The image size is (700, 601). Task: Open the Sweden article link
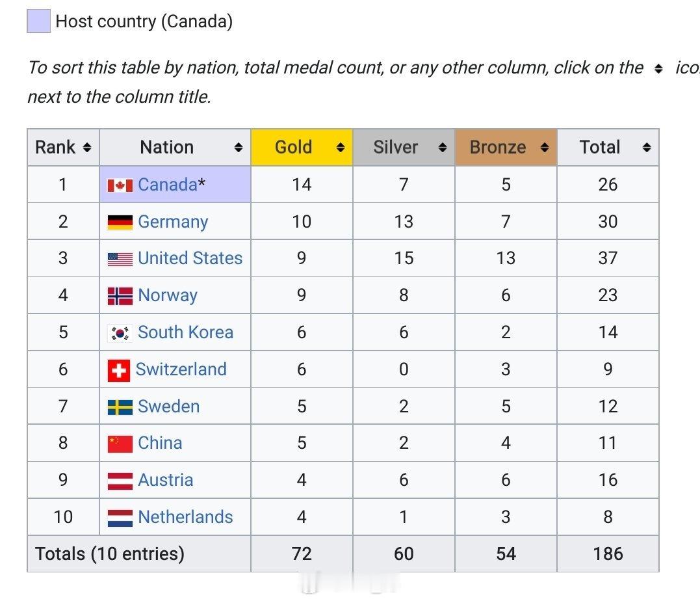point(168,406)
